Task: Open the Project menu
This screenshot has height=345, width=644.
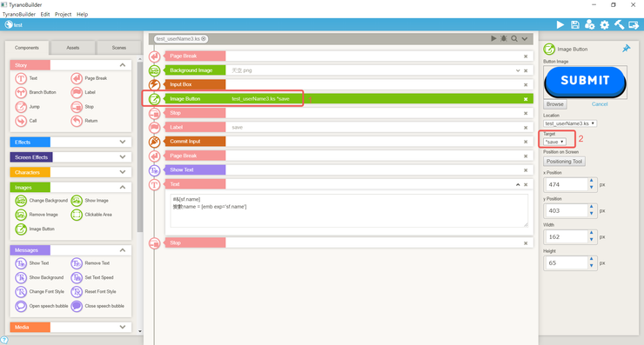Action: (x=63, y=15)
